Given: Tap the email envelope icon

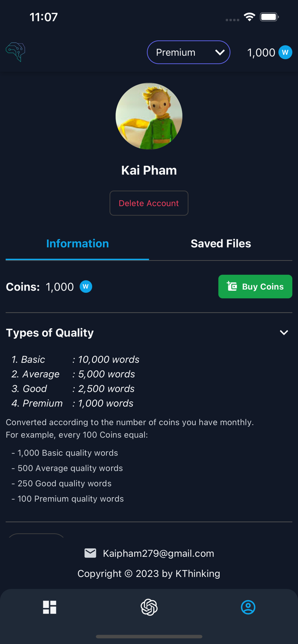Looking at the screenshot, I should tap(90, 553).
